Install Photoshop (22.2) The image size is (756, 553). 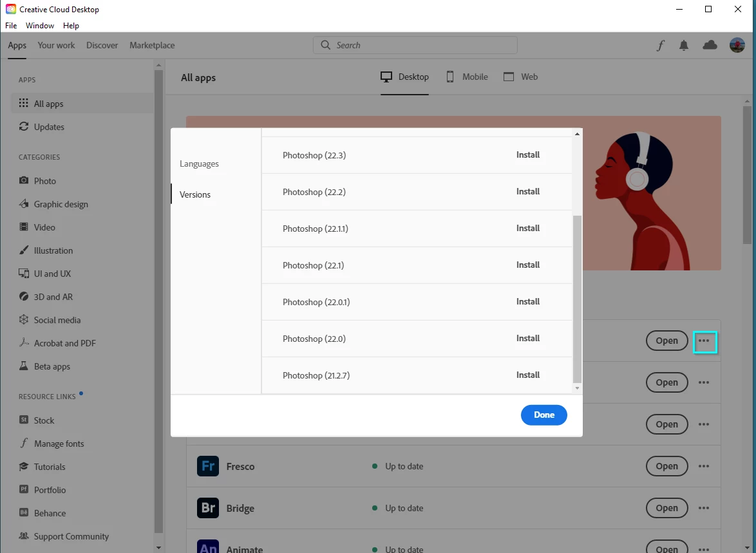coord(528,191)
